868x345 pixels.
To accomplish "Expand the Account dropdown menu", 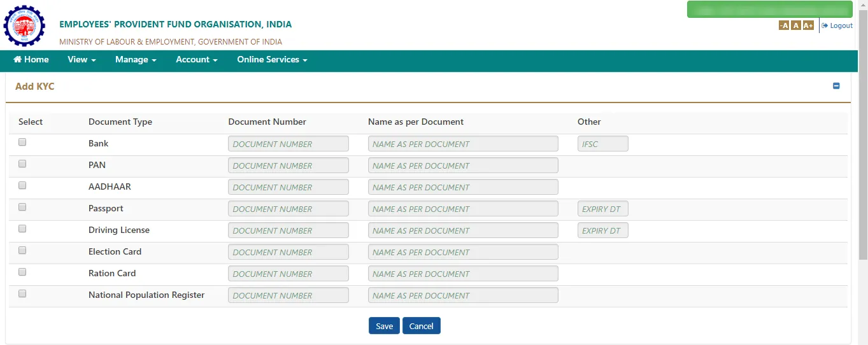I will coord(197,59).
